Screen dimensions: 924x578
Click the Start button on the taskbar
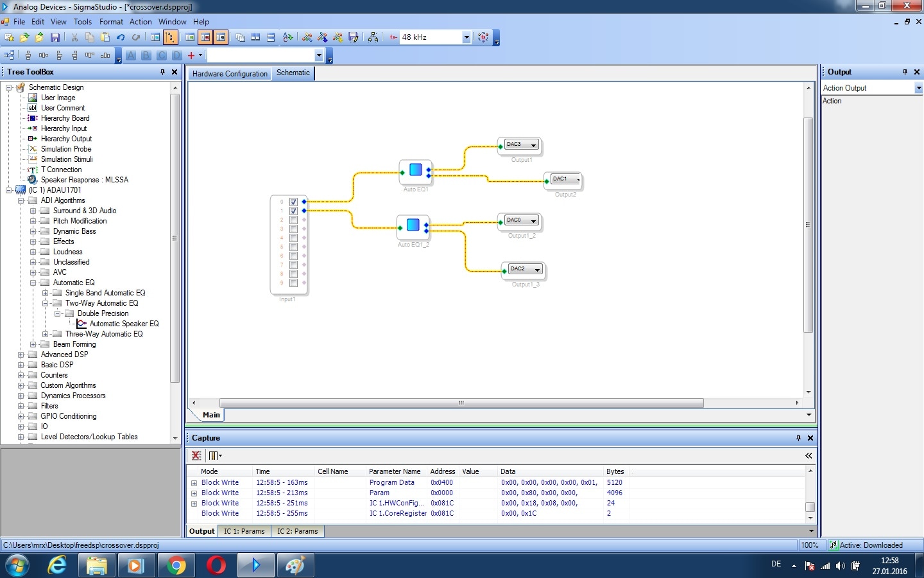click(x=17, y=566)
